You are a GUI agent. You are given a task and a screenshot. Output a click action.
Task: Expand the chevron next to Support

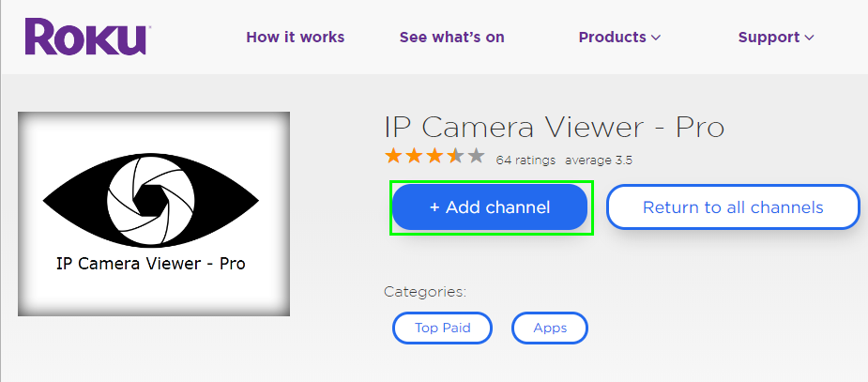809,38
